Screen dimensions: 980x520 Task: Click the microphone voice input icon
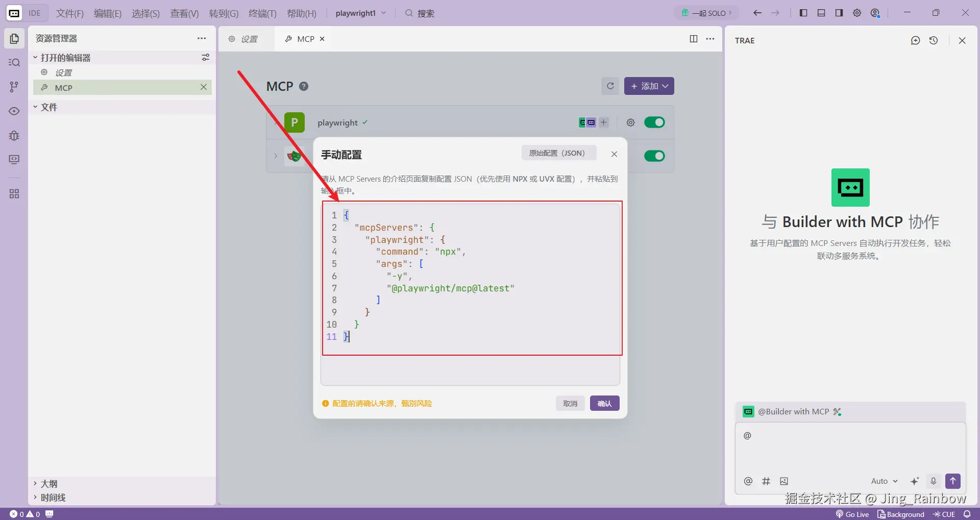933,481
